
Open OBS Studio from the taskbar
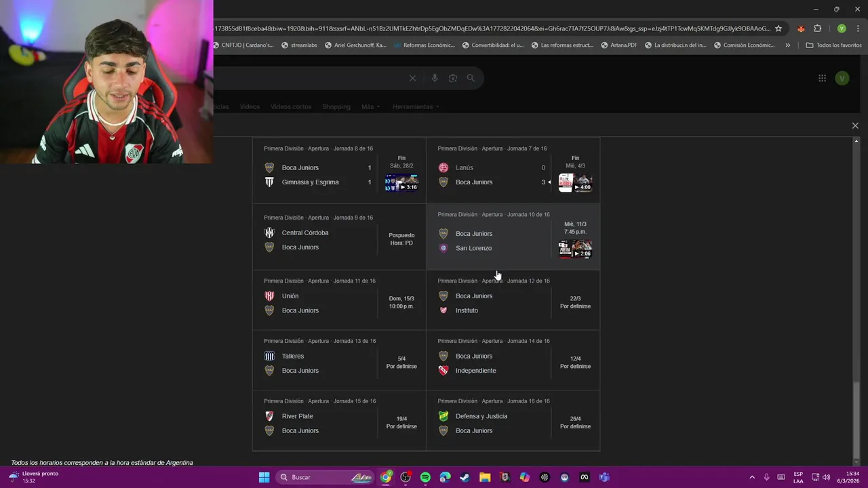[x=406, y=477]
